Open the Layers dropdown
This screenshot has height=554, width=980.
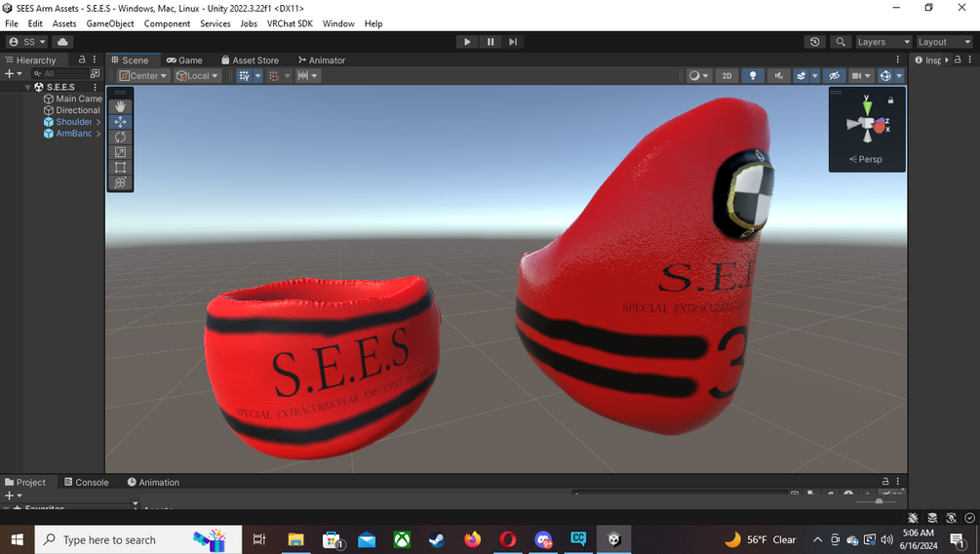click(883, 42)
